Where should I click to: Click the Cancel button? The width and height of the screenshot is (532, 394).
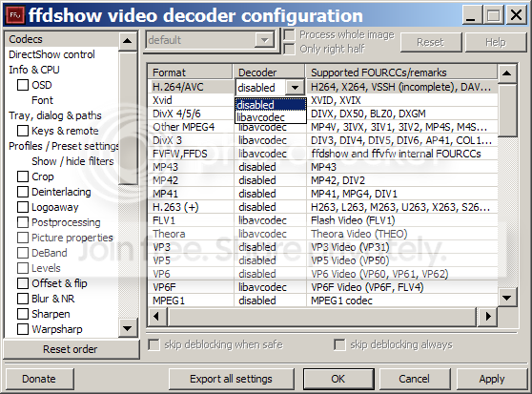tap(415, 379)
